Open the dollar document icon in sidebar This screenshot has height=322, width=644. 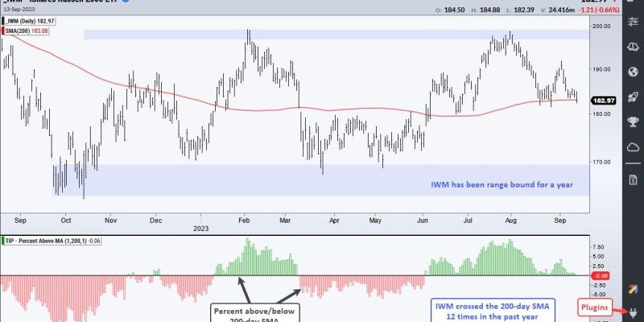633,180
